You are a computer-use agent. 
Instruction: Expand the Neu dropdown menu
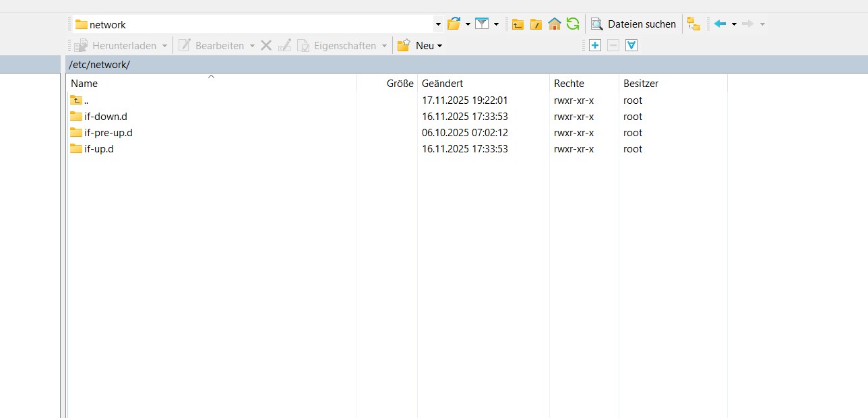(x=439, y=46)
